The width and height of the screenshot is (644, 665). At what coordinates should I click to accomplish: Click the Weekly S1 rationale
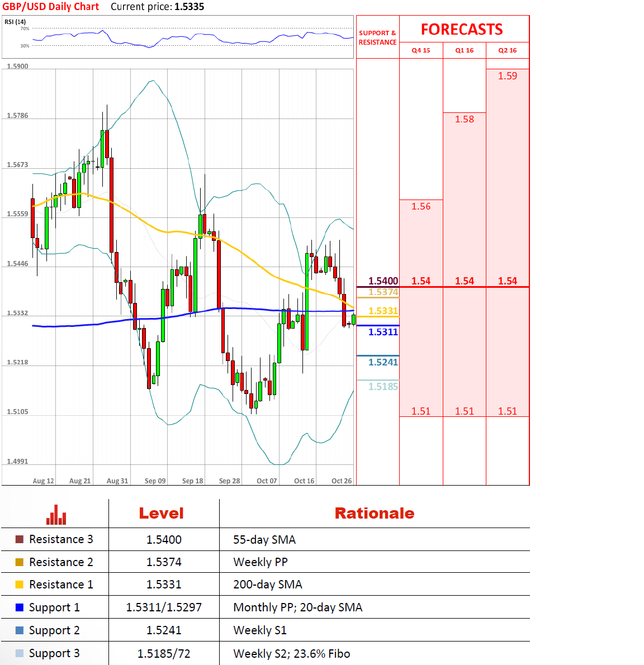[x=260, y=630]
